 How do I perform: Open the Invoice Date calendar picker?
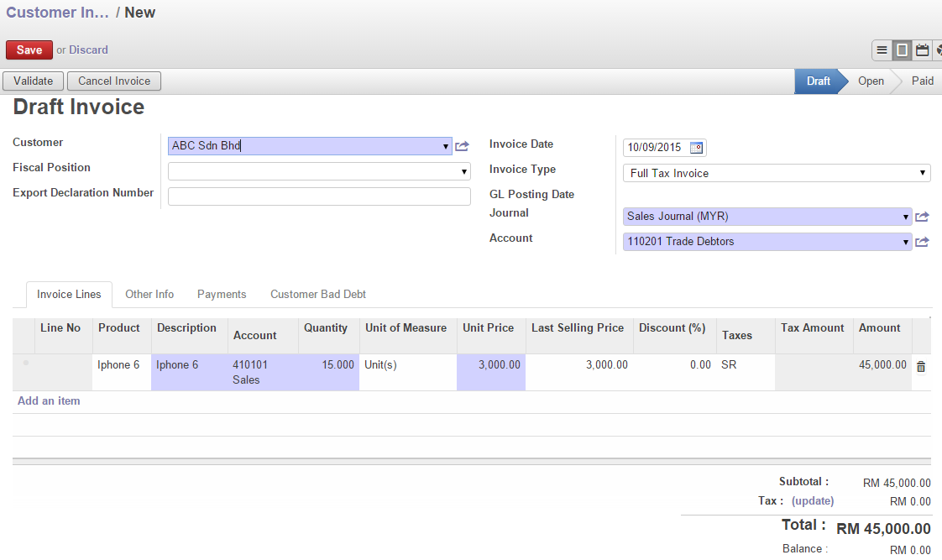[x=696, y=146]
